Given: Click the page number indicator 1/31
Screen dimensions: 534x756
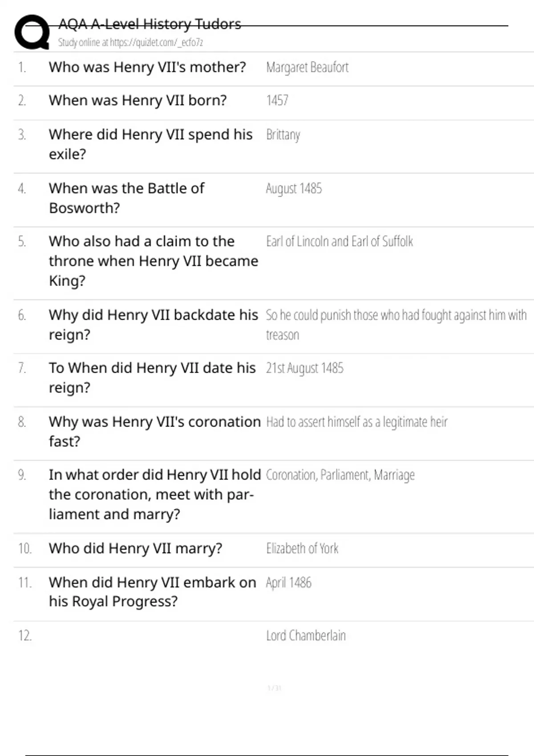Looking at the screenshot, I should 274,688.
